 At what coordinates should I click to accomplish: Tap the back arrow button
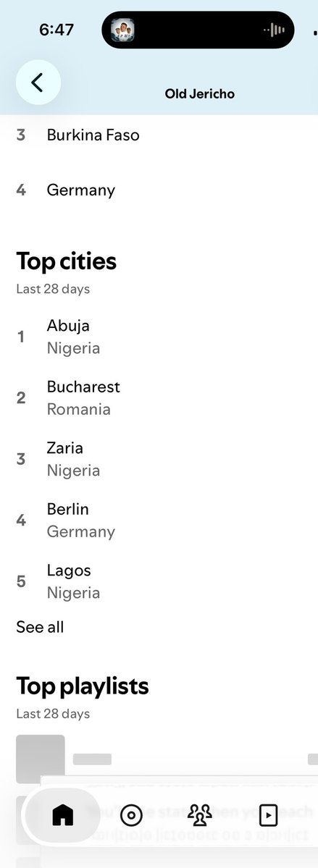(x=38, y=83)
